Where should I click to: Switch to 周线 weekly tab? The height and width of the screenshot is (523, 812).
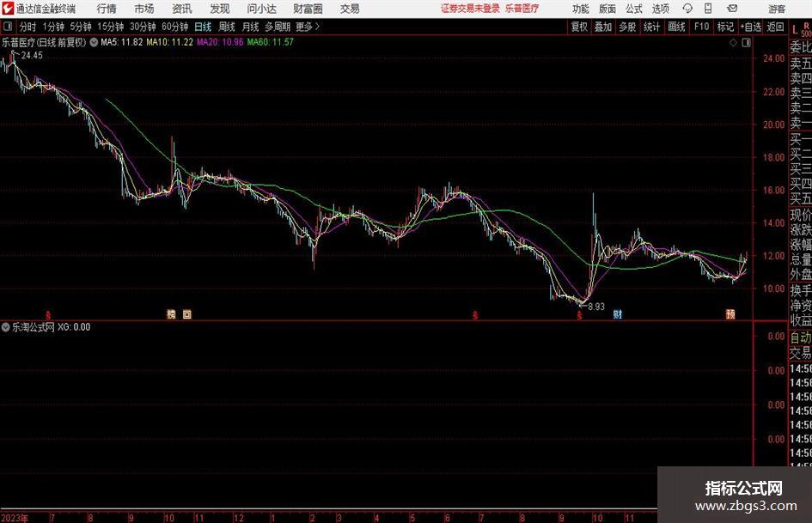[226, 27]
